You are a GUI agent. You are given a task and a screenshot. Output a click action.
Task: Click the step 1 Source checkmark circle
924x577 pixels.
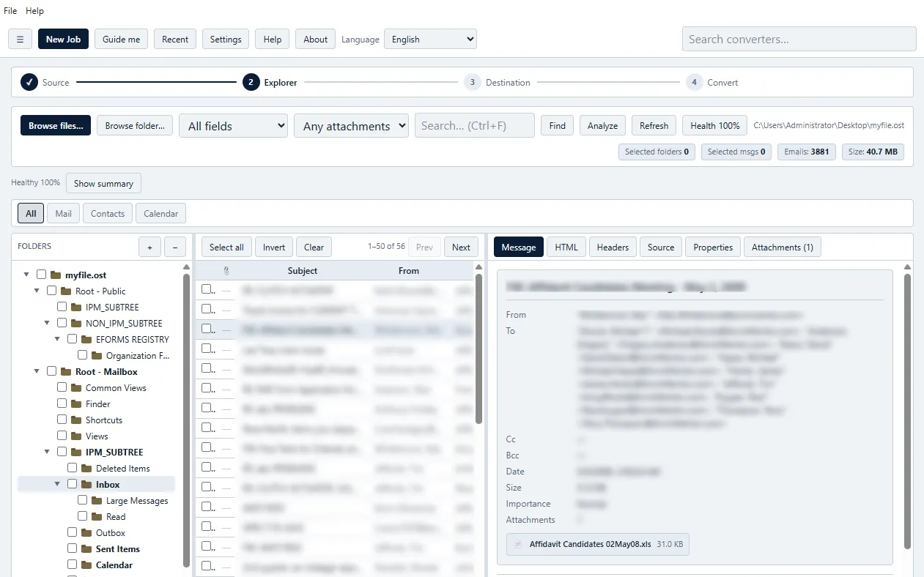point(29,82)
